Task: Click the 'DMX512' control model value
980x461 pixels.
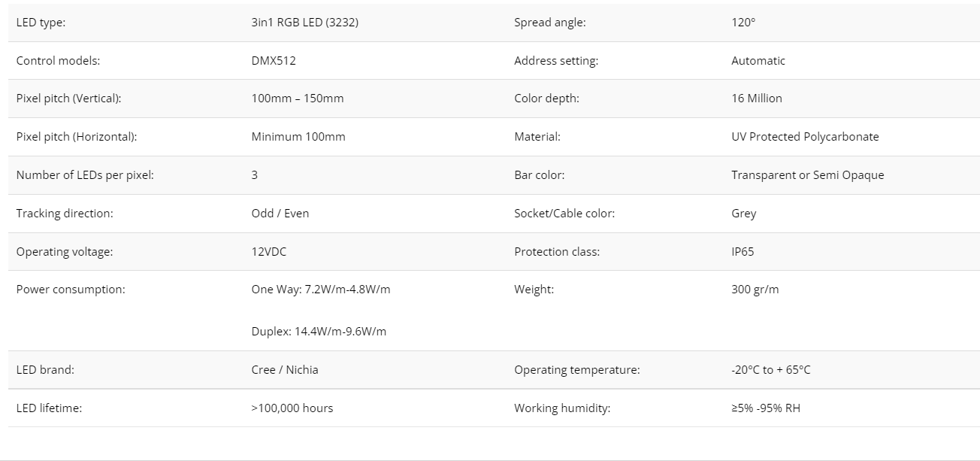Action: point(274,61)
